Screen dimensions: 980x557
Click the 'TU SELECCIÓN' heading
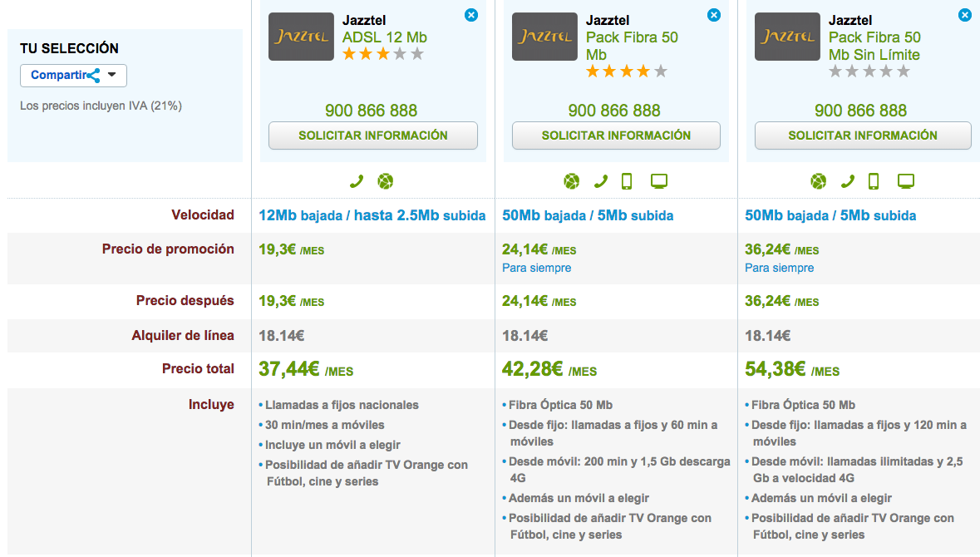69,48
